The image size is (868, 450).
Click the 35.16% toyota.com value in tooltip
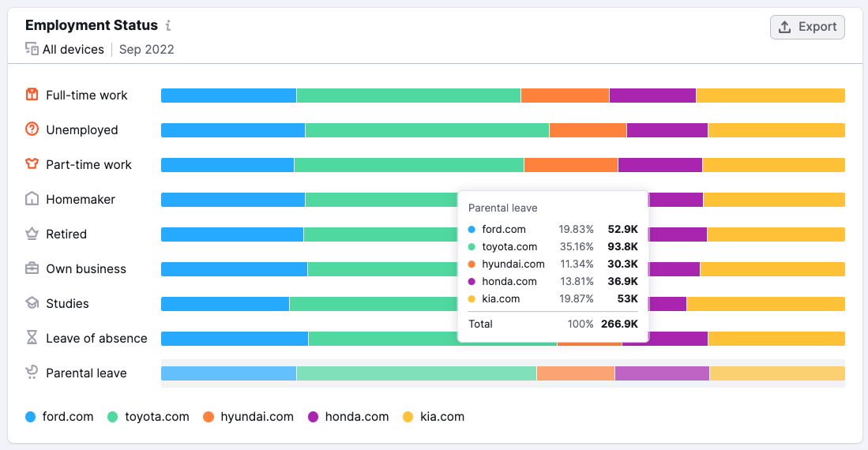coord(577,247)
